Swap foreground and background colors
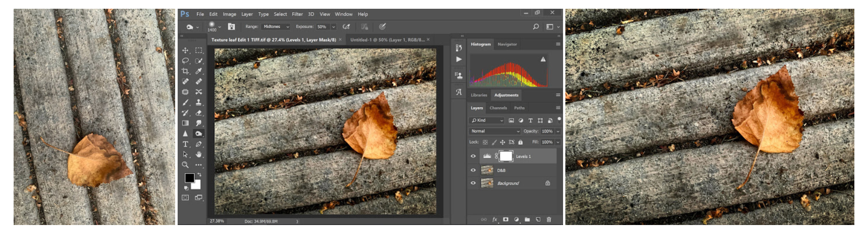Viewport: 868px width, 243px height. click(x=199, y=174)
